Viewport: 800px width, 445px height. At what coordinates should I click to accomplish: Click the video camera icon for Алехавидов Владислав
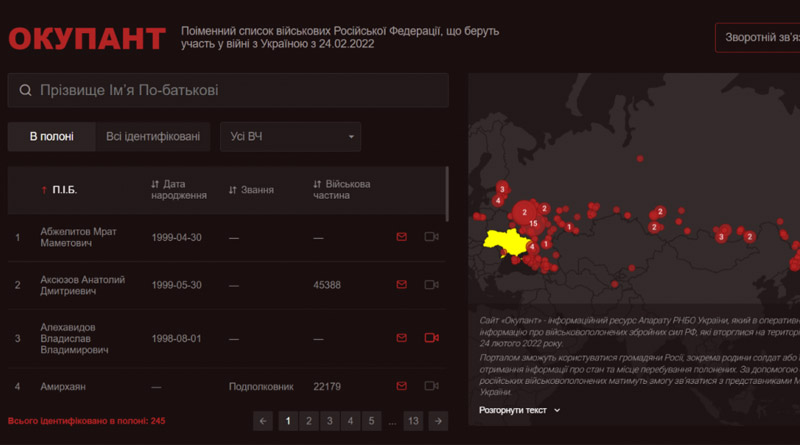click(x=431, y=338)
